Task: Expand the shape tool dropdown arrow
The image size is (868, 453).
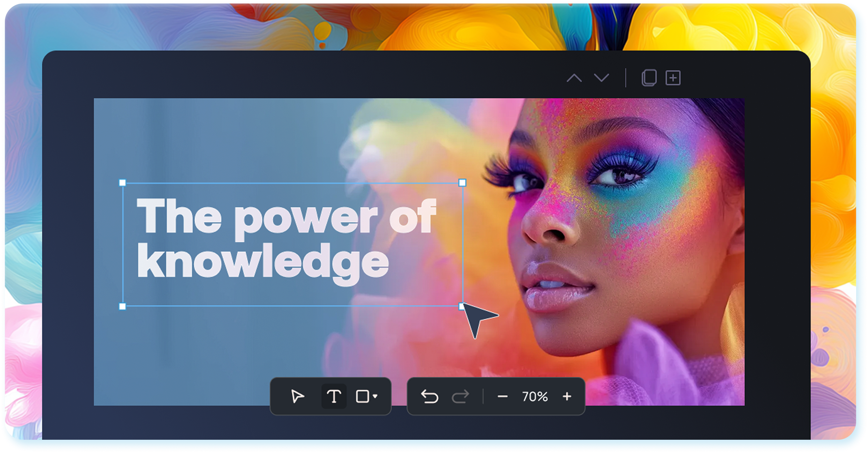Action: coord(375,396)
